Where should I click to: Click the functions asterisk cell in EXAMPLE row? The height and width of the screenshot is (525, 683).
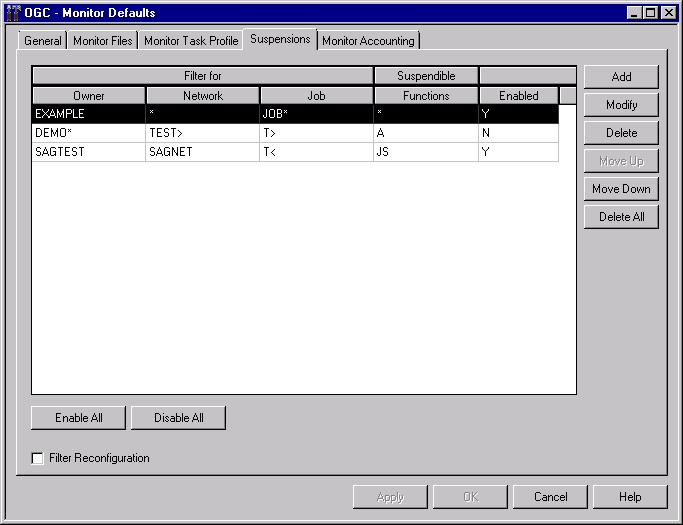(426, 114)
